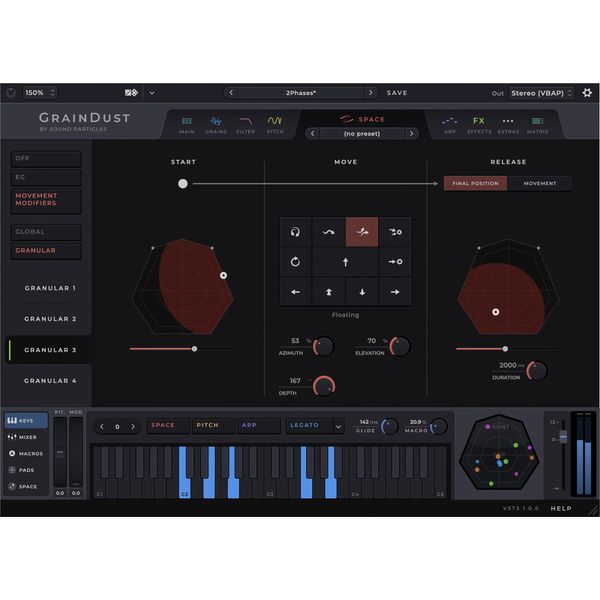The height and width of the screenshot is (600, 600).
Task: Click the START hexagon slider handle
Action: point(194,349)
